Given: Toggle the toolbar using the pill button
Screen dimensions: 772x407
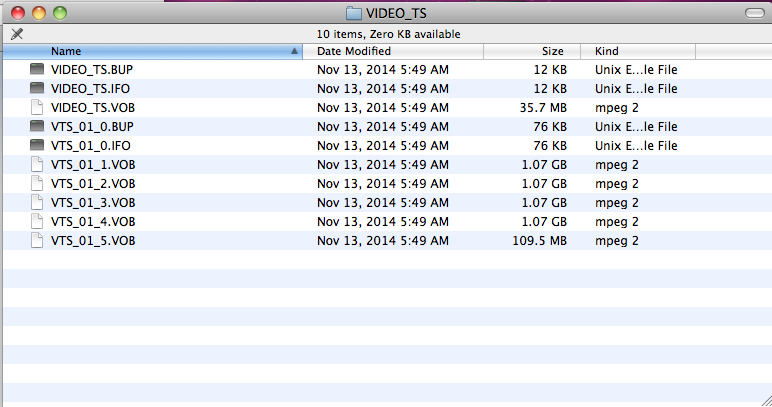Looking at the screenshot, I should (755, 13).
